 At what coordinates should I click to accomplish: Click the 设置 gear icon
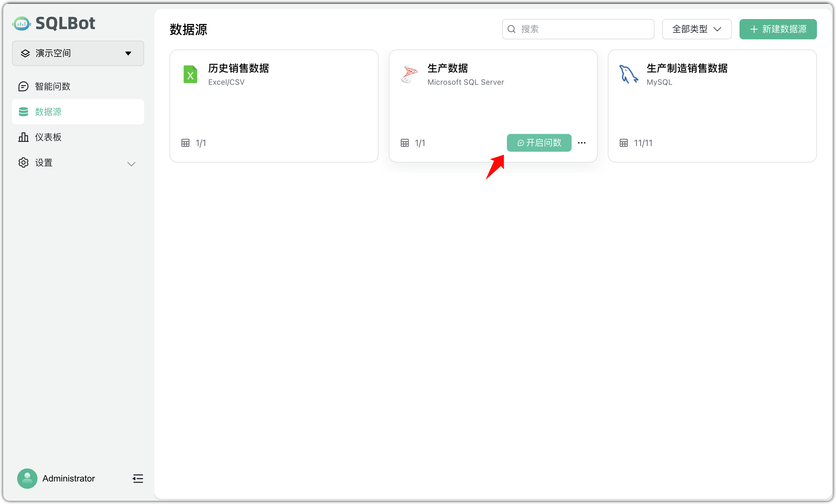click(23, 162)
